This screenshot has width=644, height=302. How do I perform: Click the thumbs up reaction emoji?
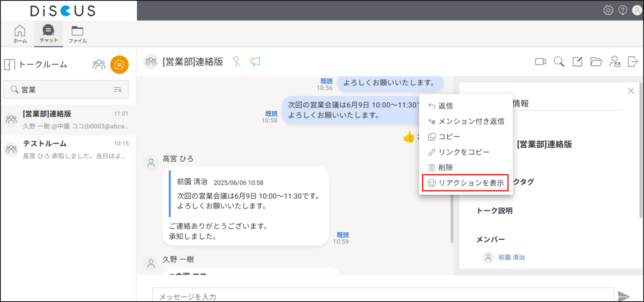(x=409, y=137)
